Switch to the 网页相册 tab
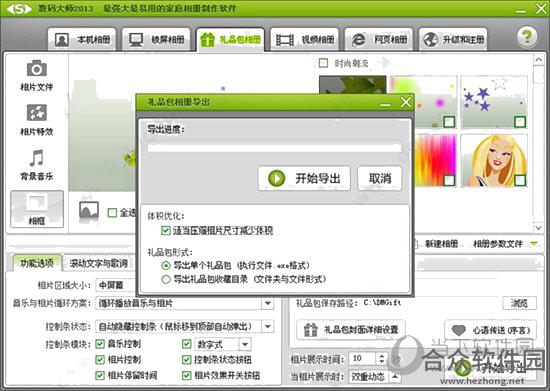 point(379,40)
